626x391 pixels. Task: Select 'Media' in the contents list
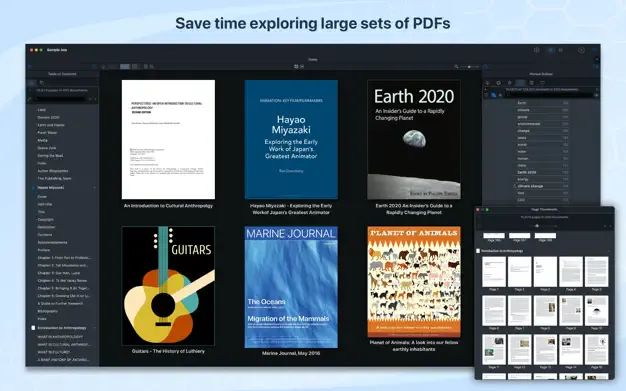coord(42,140)
